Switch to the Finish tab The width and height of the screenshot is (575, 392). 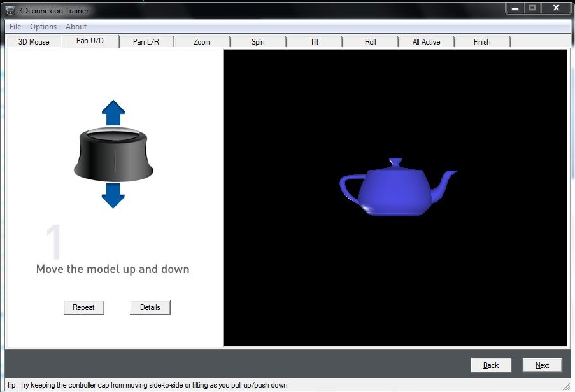(x=482, y=42)
